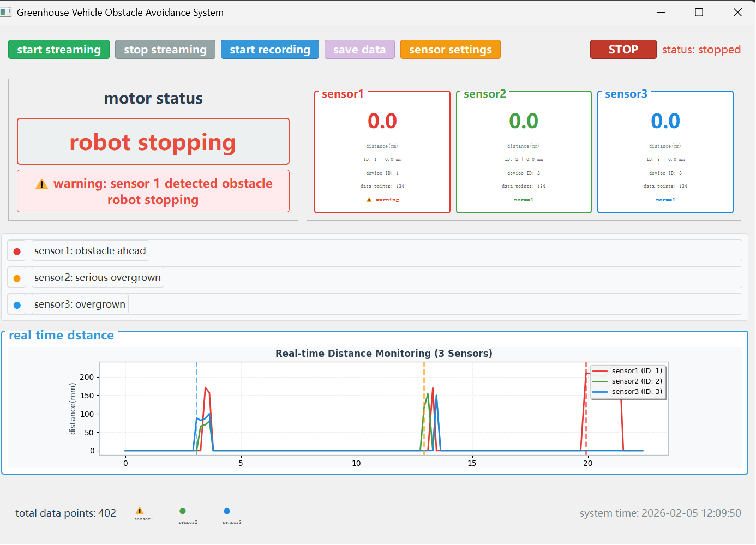Click the app icon in title bar
This screenshot has width=756, height=545.
coord(6,12)
